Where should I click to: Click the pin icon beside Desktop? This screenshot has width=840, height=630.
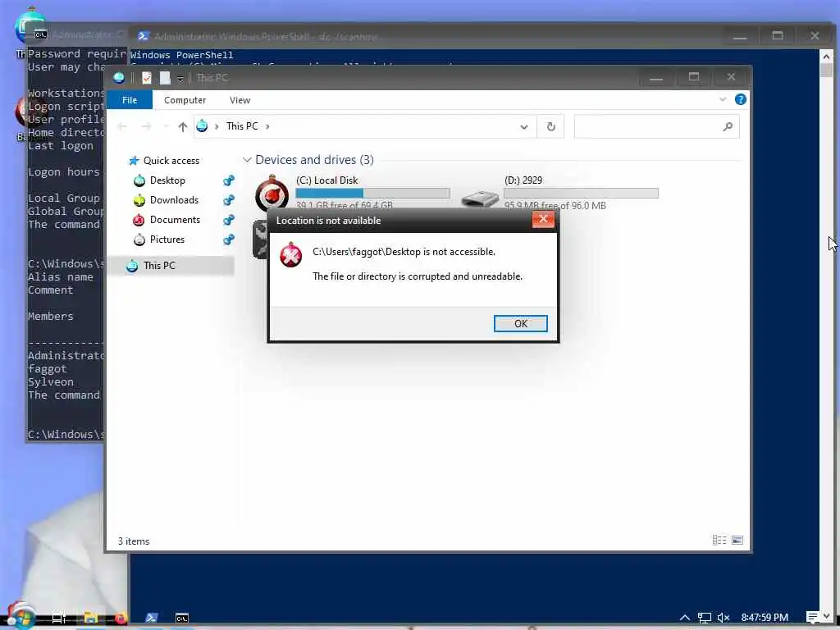click(229, 180)
